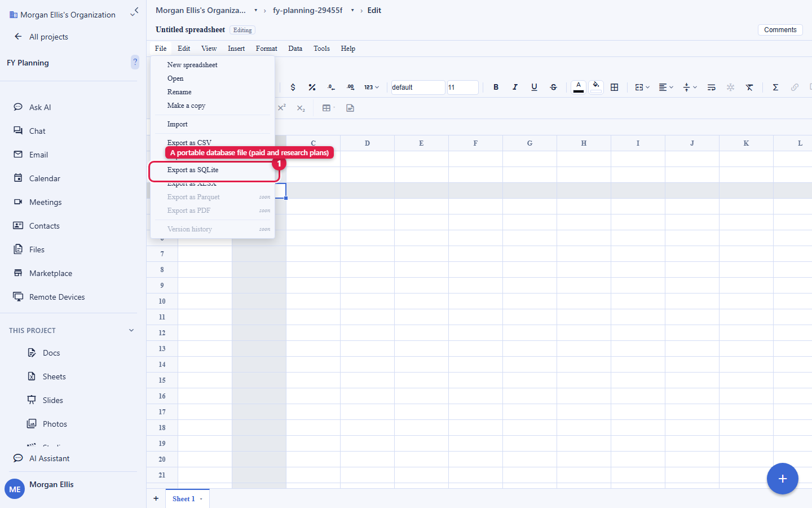This screenshot has height=508, width=812.
Task: Add a new sheet with the plus icon
Action: 156,498
